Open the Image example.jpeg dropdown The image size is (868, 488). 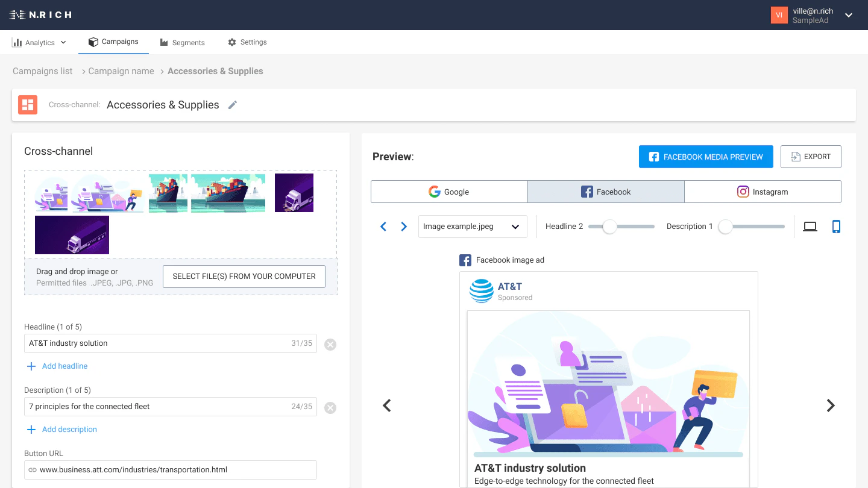pyautogui.click(x=473, y=227)
